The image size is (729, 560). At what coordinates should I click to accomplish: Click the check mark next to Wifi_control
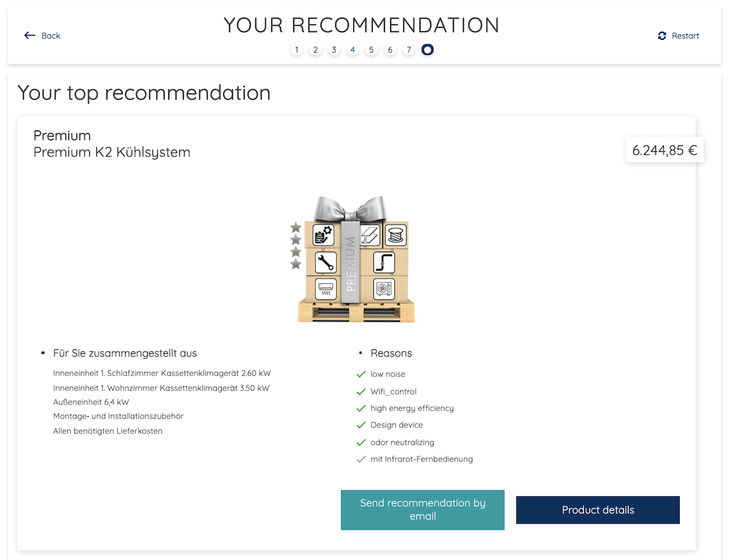tap(361, 392)
